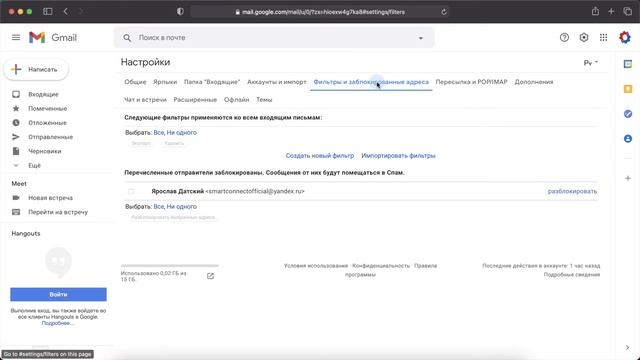
Task: Select Ни одного under blocked senders list
Action: (182, 207)
